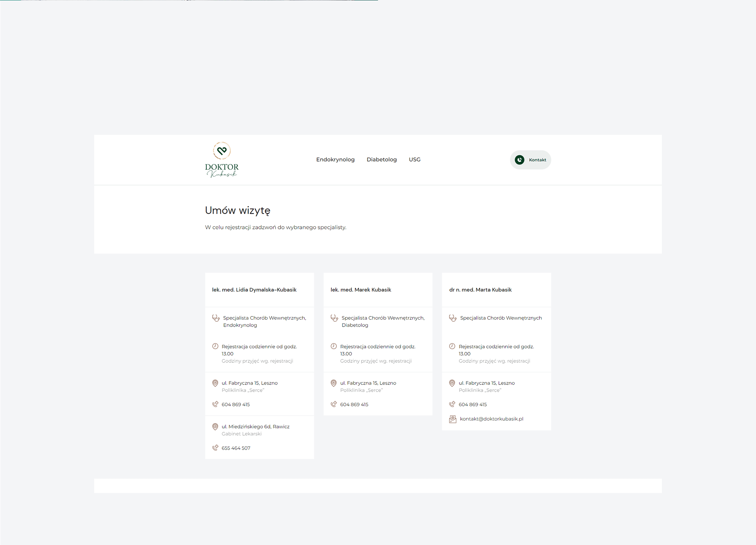
Task: Click phone icon beside 655 464 507
Action: click(x=215, y=448)
